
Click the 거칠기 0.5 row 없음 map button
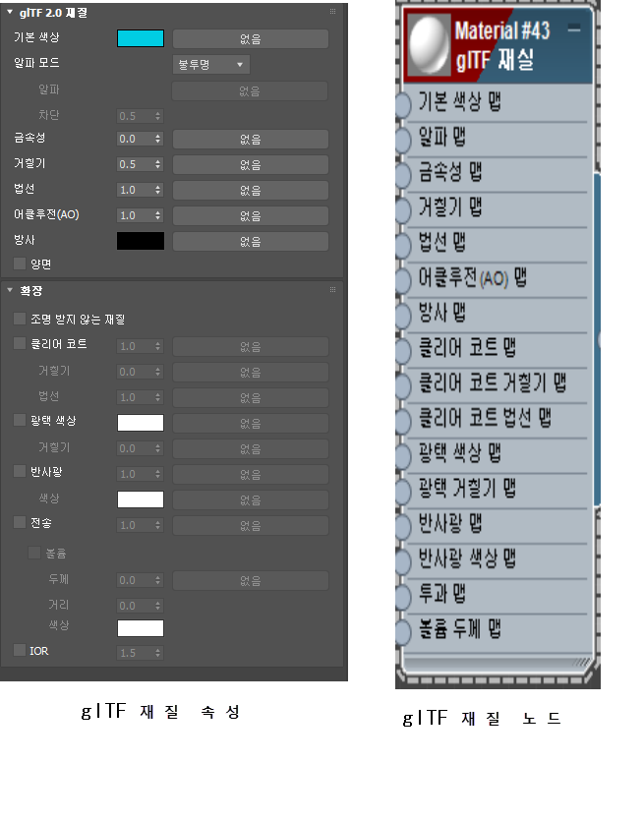coord(251,165)
